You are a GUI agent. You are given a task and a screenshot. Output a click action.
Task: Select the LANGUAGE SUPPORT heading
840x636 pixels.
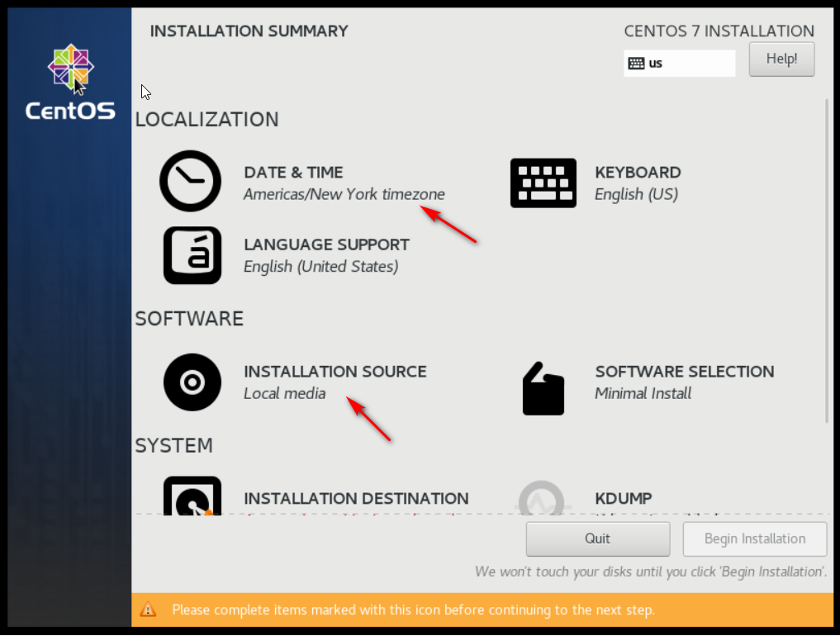pos(327,244)
